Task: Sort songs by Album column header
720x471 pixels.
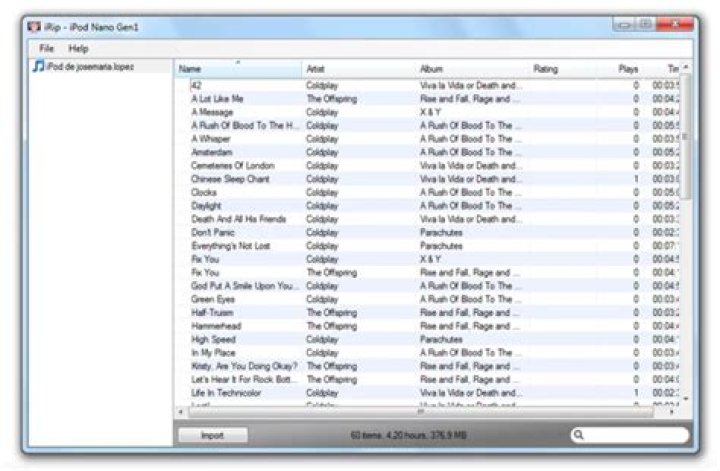Action: (473, 69)
